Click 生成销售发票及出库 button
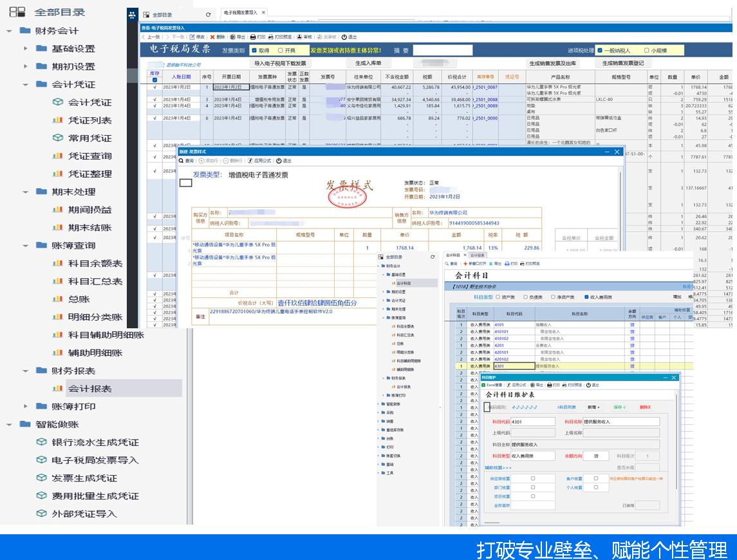 coord(552,64)
